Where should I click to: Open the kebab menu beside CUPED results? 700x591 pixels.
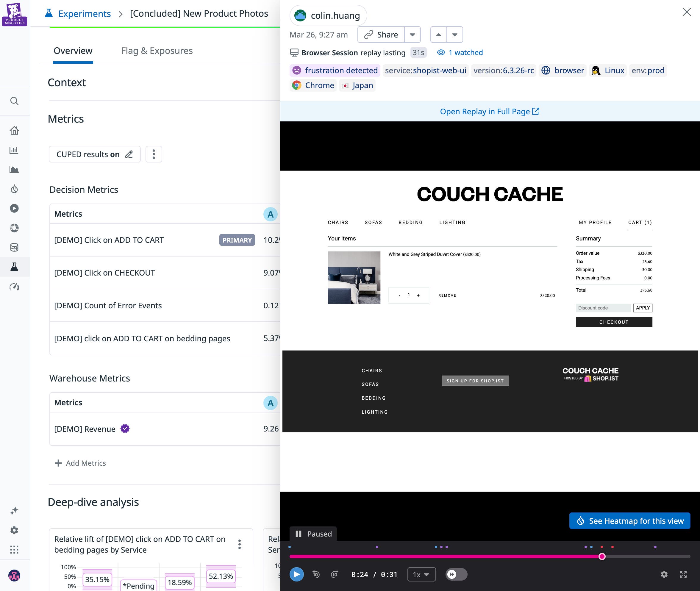pyautogui.click(x=154, y=154)
